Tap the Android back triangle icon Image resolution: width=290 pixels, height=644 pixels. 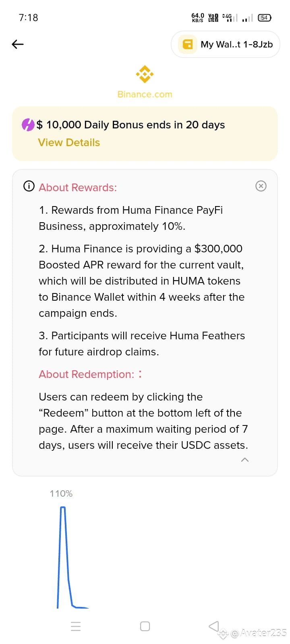pyautogui.click(x=214, y=626)
